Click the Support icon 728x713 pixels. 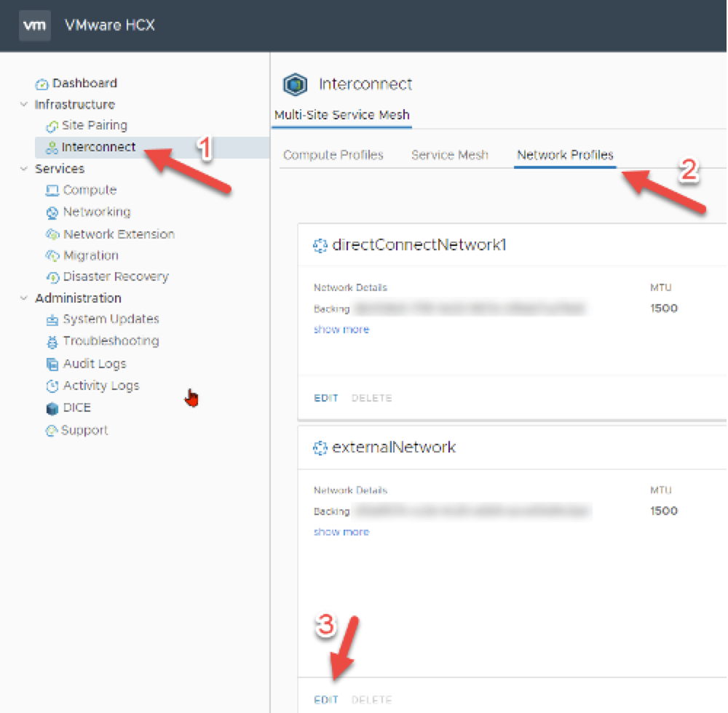[x=51, y=431]
